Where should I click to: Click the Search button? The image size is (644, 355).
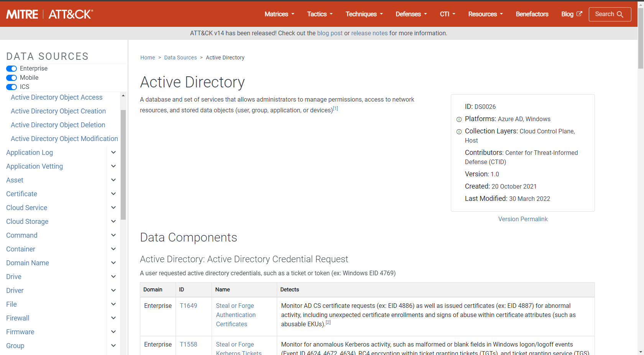pos(610,14)
